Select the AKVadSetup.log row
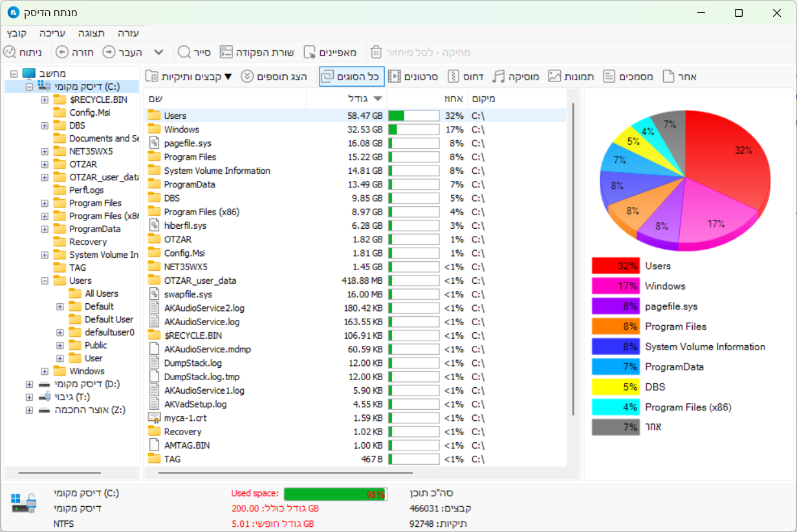 click(355, 404)
